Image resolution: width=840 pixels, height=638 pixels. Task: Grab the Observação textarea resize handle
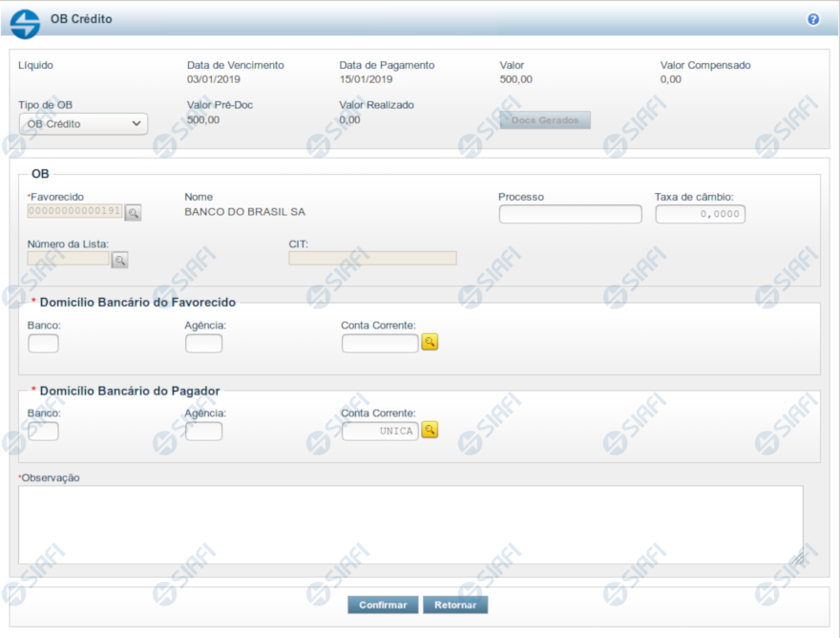pyautogui.click(x=797, y=559)
